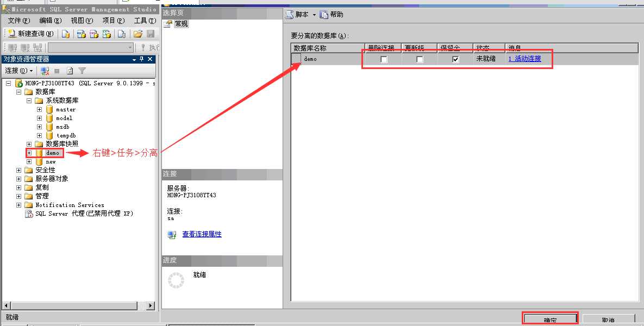This screenshot has width=644, height=326.
Task: Open the Tools (工具) menu
Action: pyautogui.click(x=145, y=21)
